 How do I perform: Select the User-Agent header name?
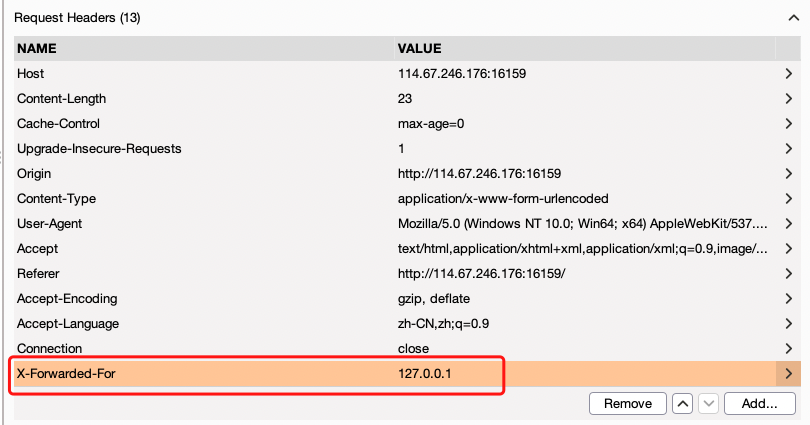50,224
